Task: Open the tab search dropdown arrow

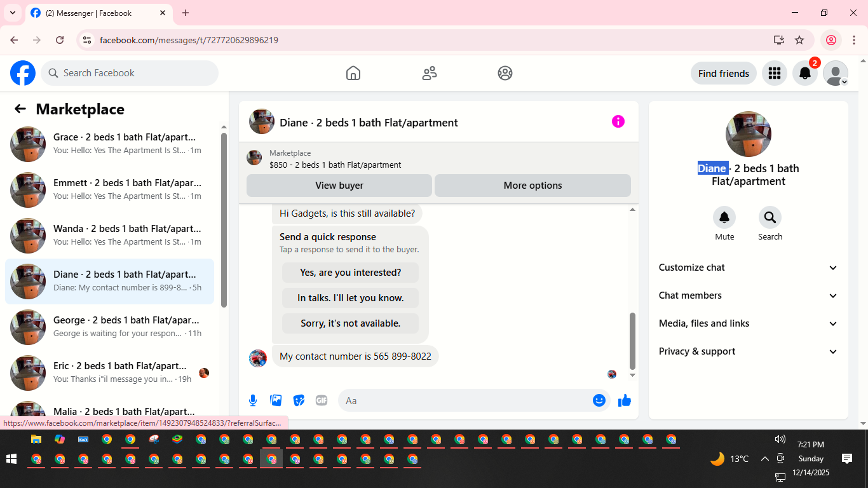Action: (12, 13)
